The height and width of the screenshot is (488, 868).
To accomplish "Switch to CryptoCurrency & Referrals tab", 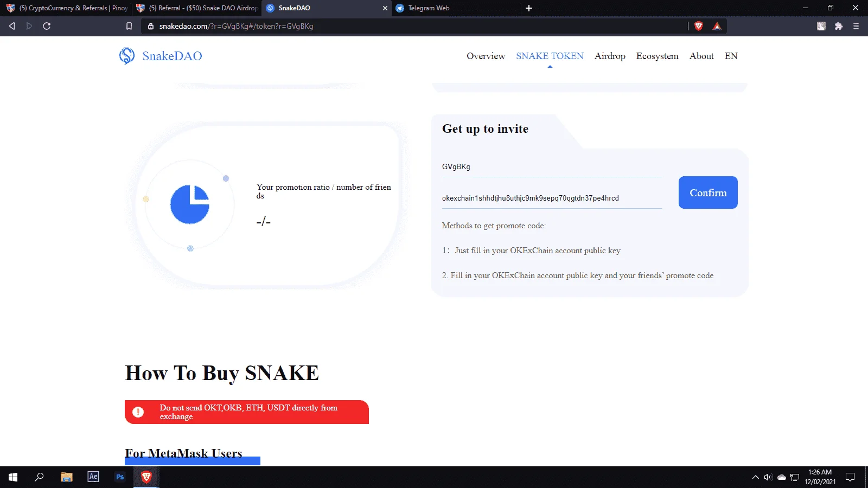I will click(67, 8).
